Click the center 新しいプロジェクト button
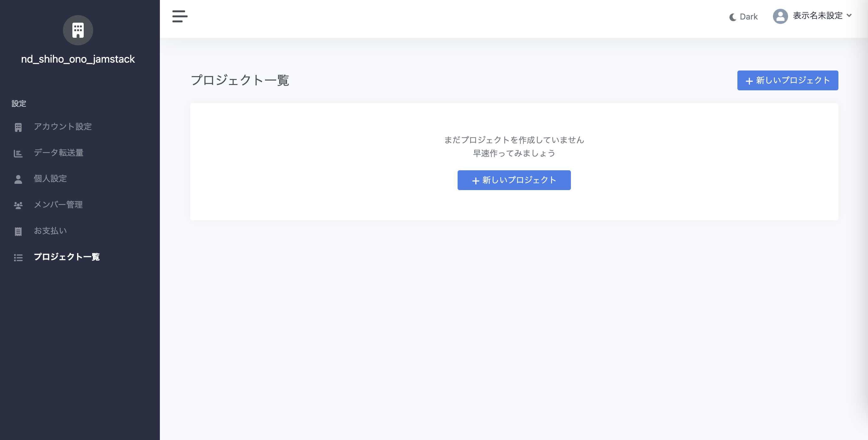Viewport: 868px width, 440px height. tap(514, 180)
